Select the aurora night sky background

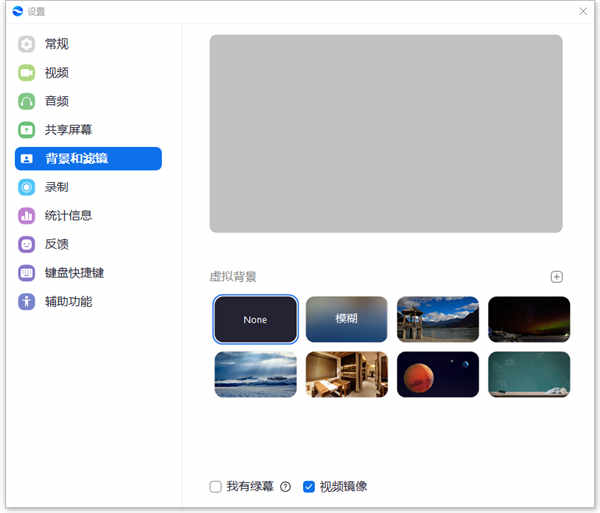pos(529,319)
